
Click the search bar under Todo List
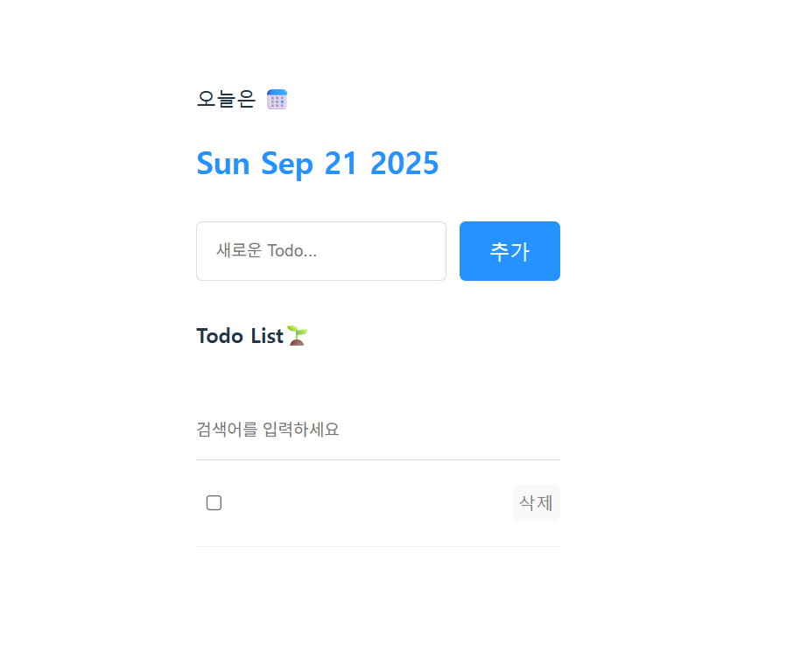tap(378, 430)
